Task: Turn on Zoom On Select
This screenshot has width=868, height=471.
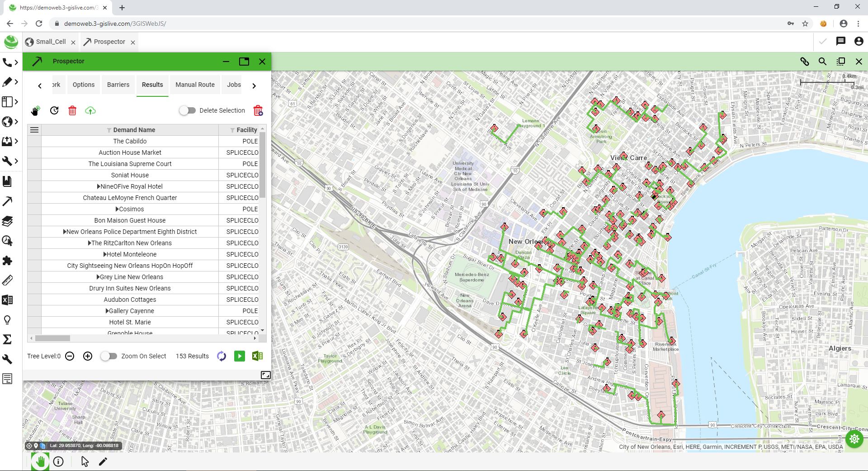Action: [x=108, y=356]
